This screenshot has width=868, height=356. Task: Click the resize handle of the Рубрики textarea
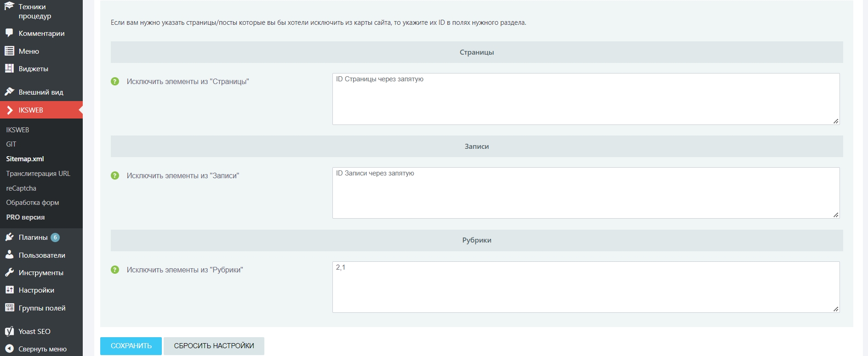point(836,309)
